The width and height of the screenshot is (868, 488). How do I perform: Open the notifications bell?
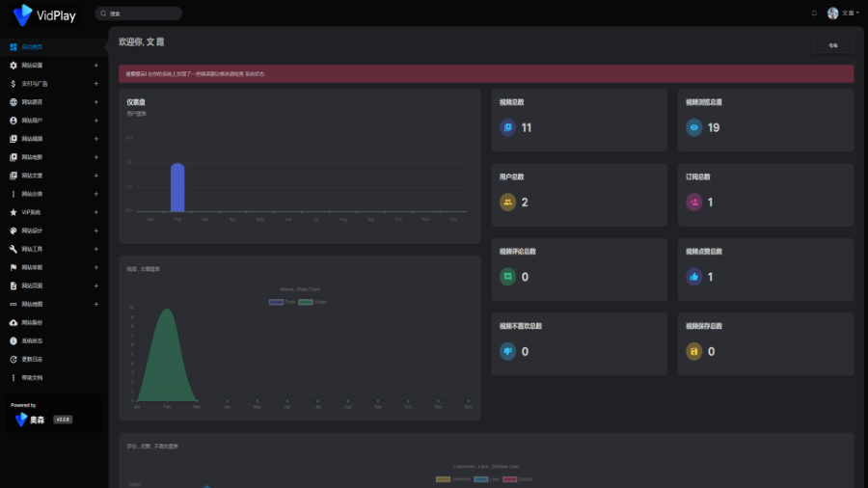click(814, 14)
